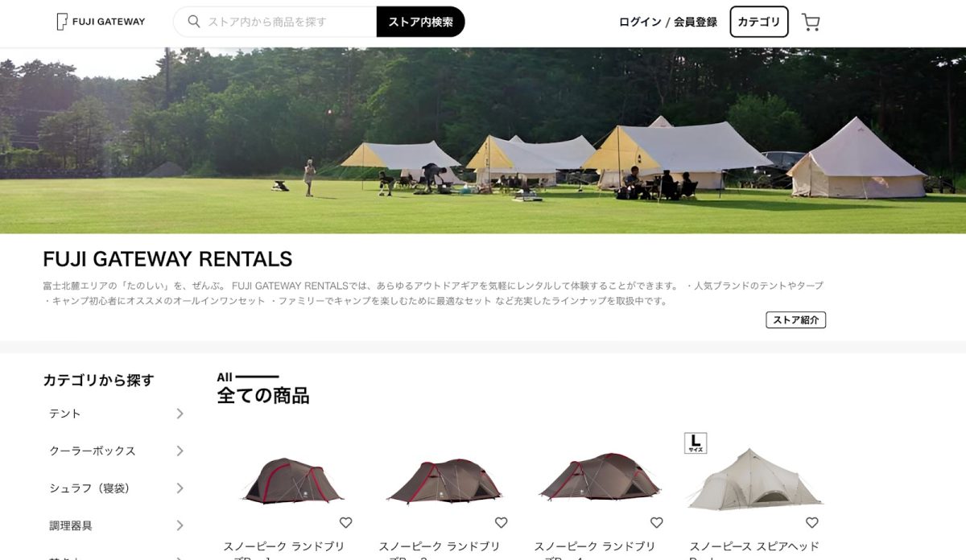Image resolution: width=966 pixels, height=560 pixels.
Task: Expand the 調理器具 category chevron
Action: [x=180, y=525]
